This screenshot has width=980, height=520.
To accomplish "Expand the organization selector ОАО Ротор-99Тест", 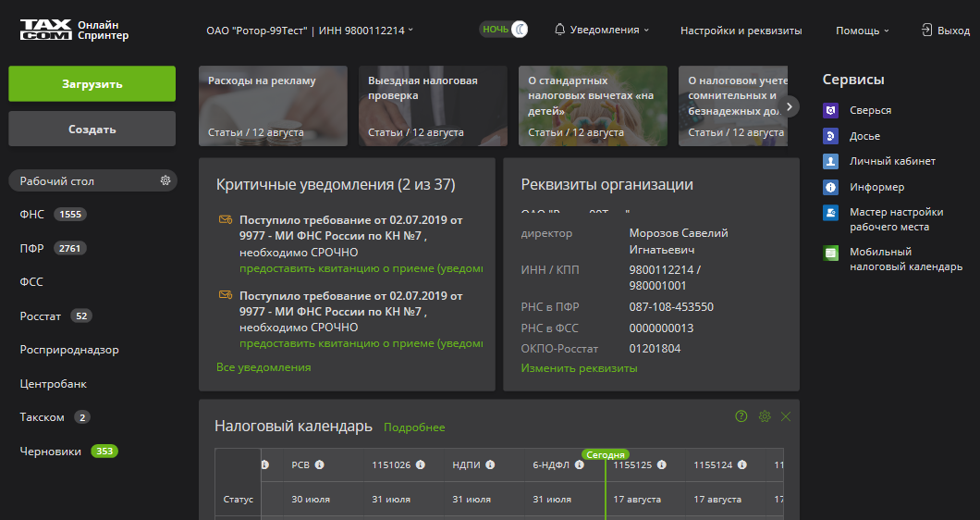I will (310, 31).
